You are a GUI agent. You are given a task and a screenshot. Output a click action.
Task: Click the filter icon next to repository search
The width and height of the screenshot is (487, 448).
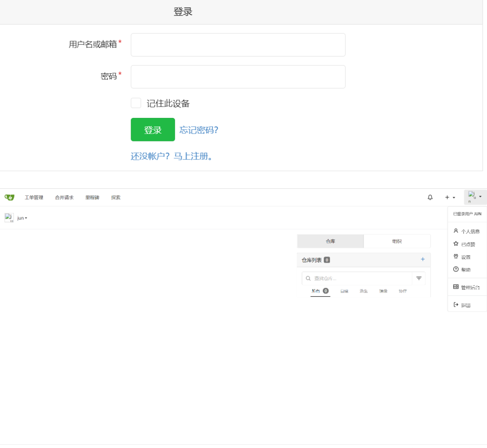pos(419,278)
